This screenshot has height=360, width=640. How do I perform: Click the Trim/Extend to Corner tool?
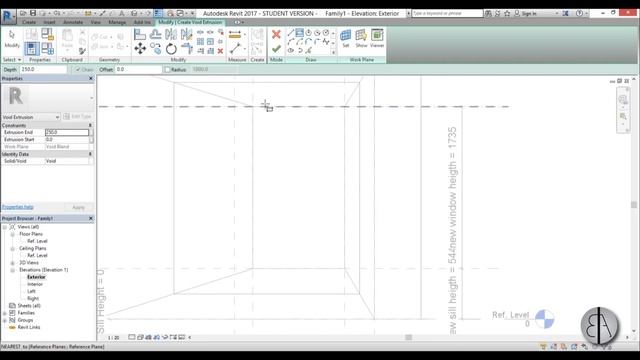[187, 49]
